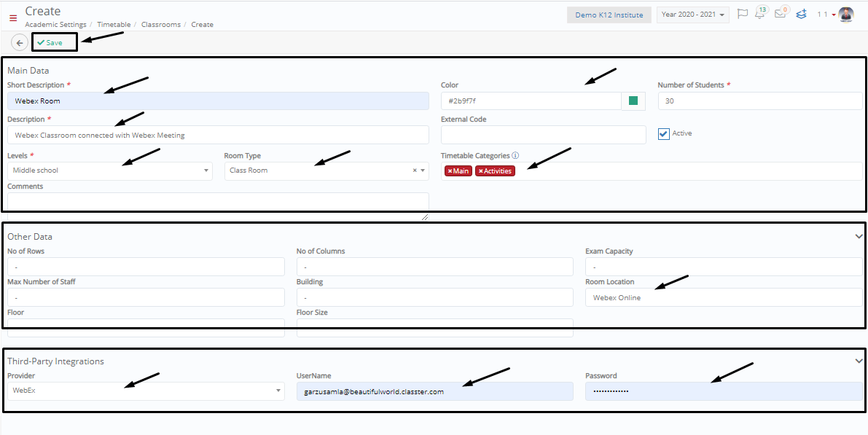Open the hamburger side menu

13,17
